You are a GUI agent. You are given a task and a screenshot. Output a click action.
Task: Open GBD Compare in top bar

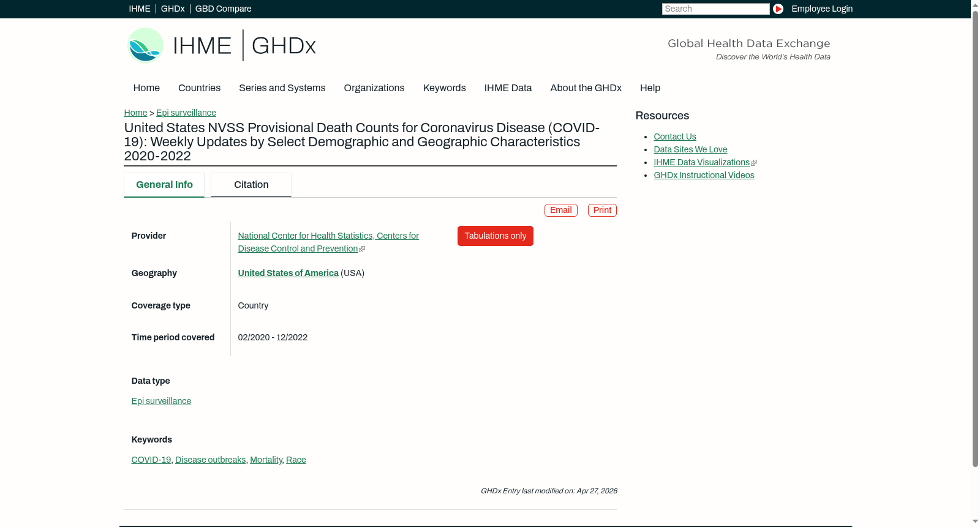[224, 9]
